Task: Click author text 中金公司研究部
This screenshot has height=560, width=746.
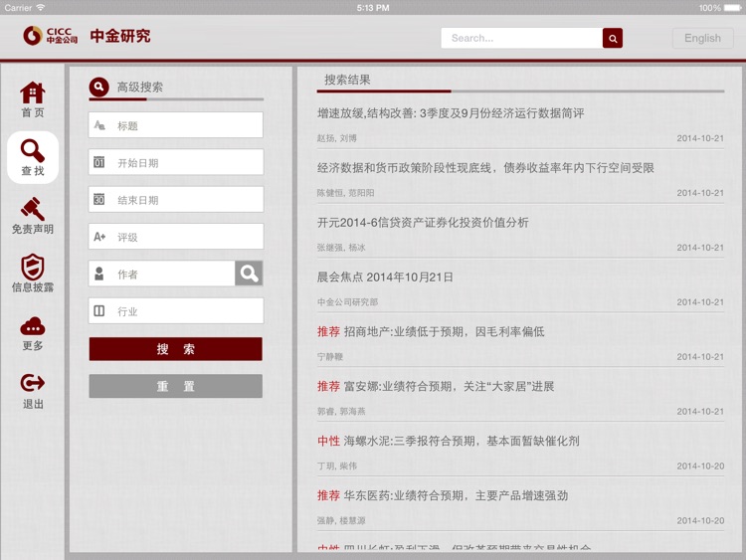Action: (x=347, y=302)
